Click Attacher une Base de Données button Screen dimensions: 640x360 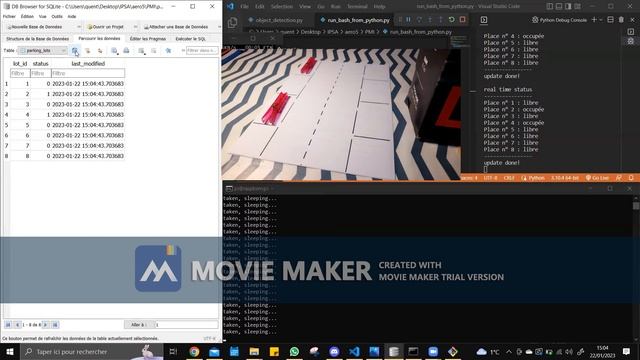(x=176, y=27)
